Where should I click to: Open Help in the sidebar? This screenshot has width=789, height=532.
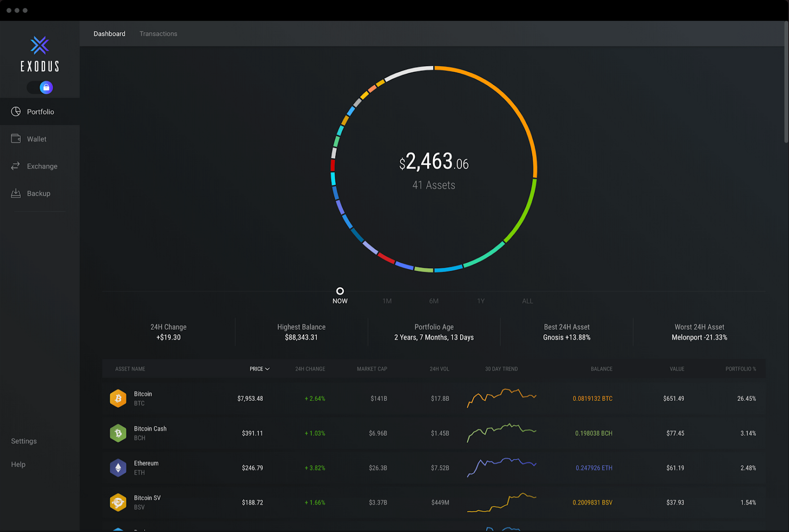(x=18, y=464)
